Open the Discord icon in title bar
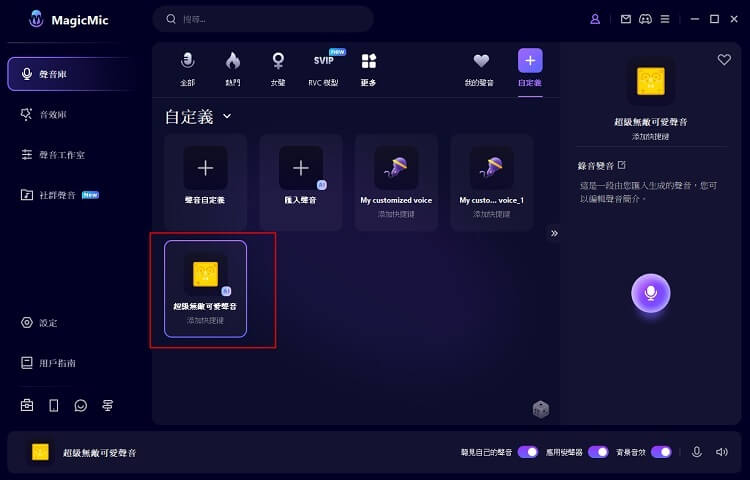This screenshot has width=750, height=480. click(x=645, y=19)
